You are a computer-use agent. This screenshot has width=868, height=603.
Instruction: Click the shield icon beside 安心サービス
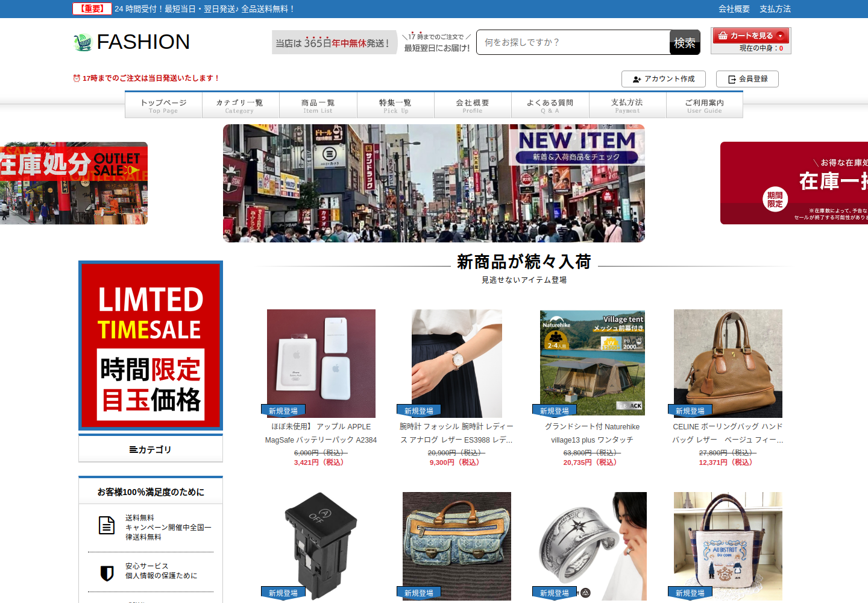(107, 573)
